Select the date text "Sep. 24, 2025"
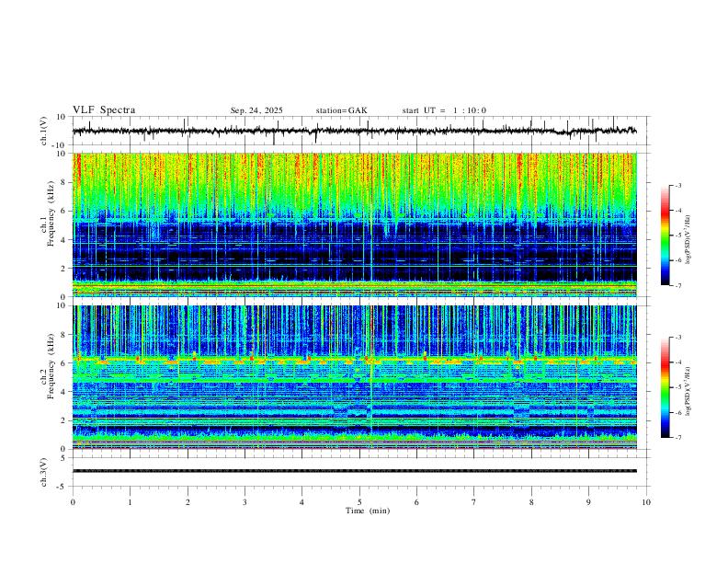 tap(256, 110)
